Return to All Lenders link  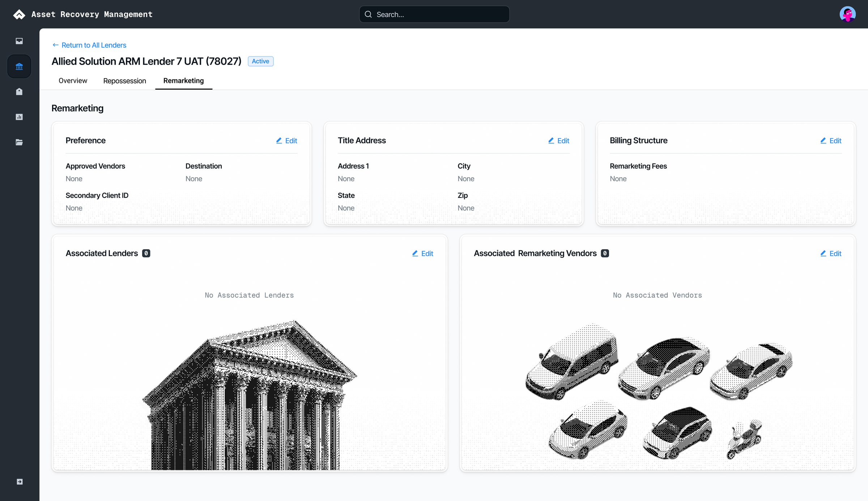(x=89, y=45)
